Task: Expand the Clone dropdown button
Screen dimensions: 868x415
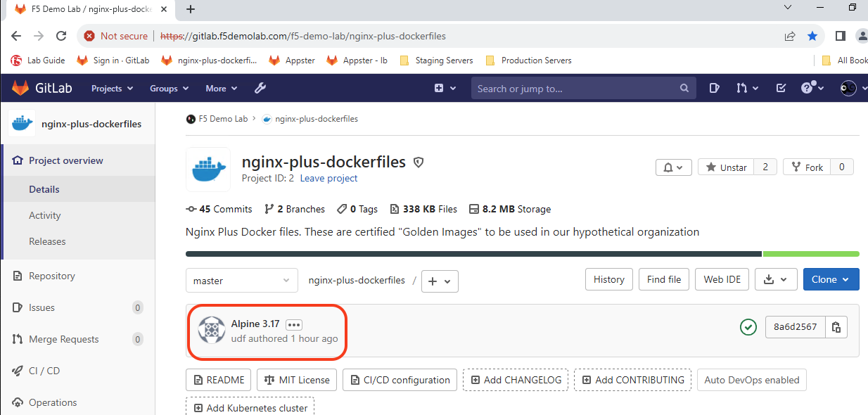Action: 831,279
